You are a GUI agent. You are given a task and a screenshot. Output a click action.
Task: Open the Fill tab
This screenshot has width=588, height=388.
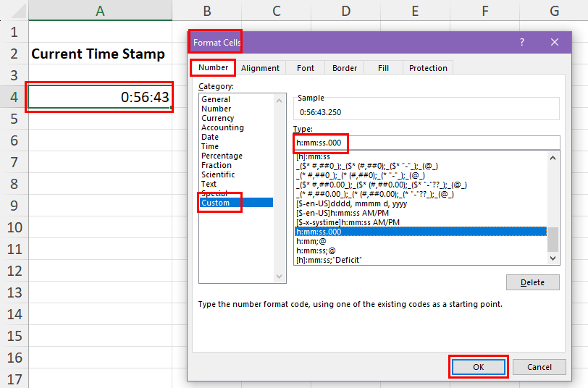point(383,68)
